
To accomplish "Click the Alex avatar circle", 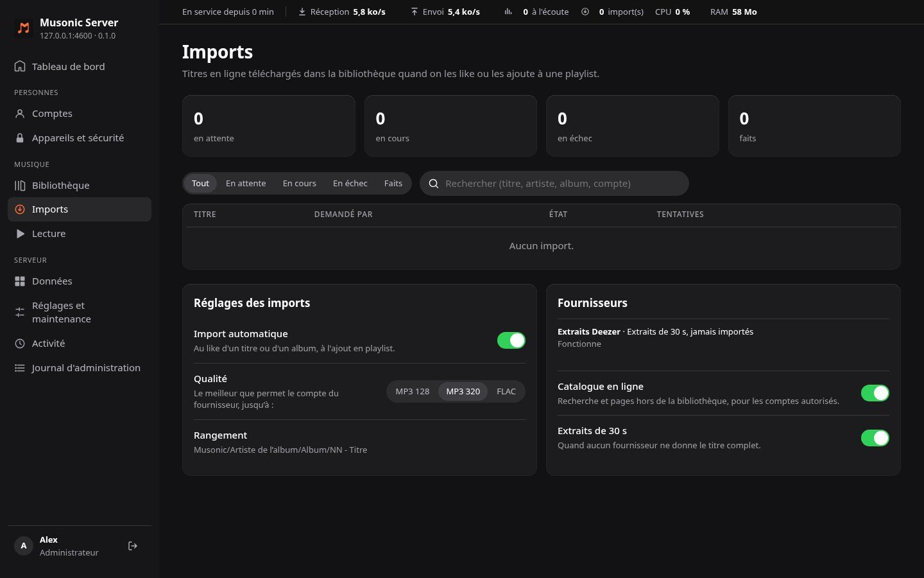I will (x=24, y=546).
